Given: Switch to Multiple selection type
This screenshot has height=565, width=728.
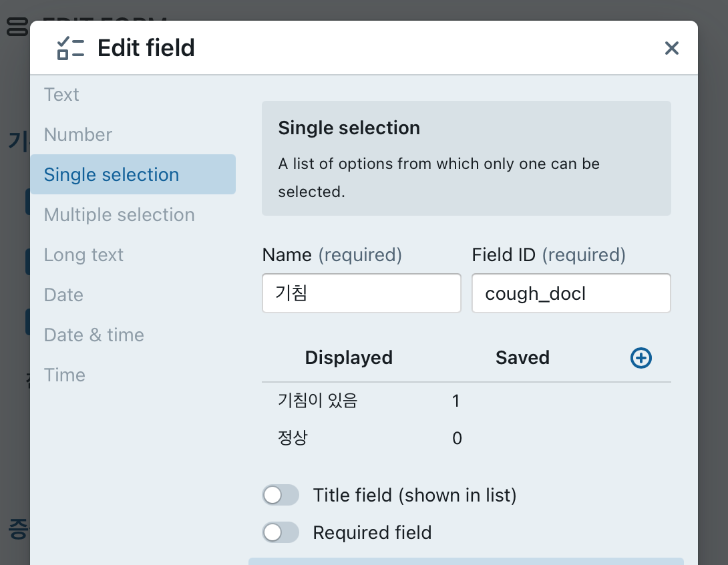Looking at the screenshot, I should pos(120,215).
